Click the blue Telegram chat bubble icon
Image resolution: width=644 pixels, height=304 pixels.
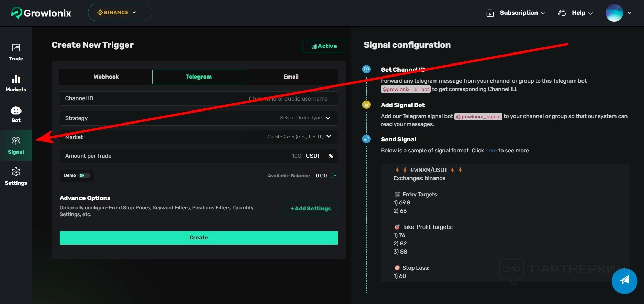[x=624, y=281]
